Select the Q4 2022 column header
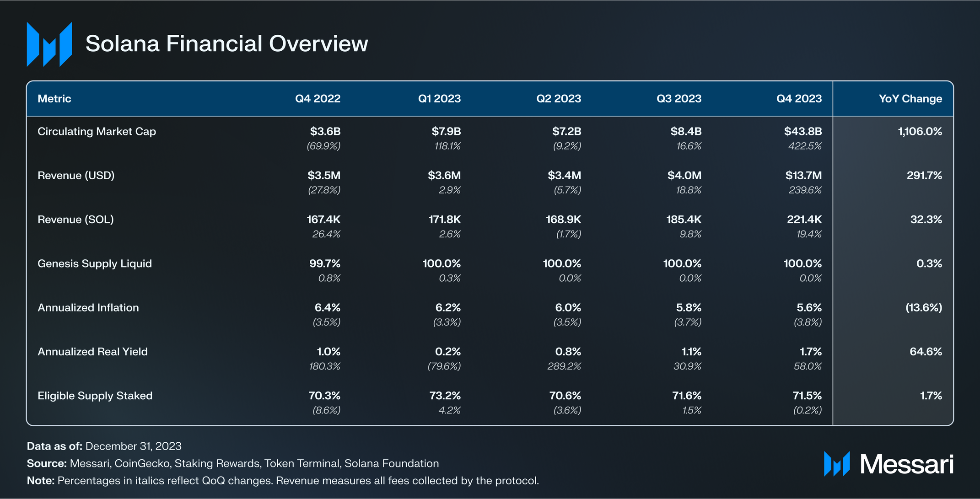Screen dimensions: 980x499 (318, 99)
